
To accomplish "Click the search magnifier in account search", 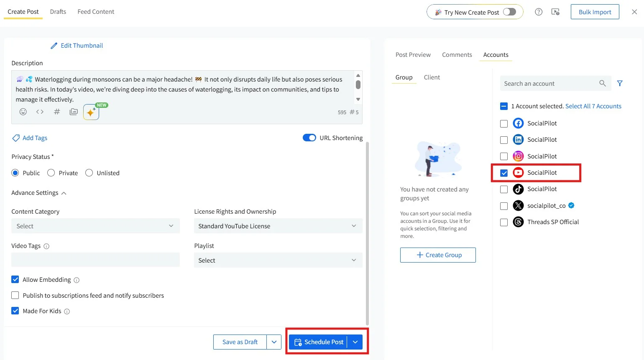I will (x=602, y=83).
